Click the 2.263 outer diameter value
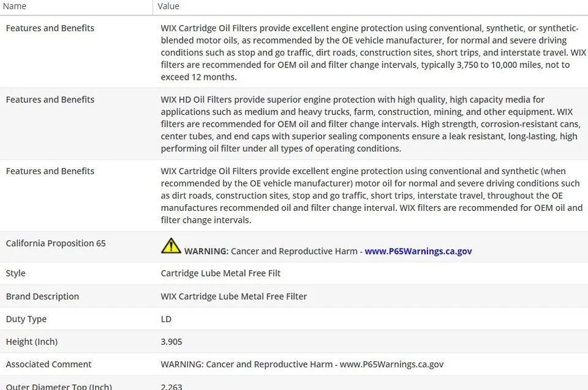The height and width of the screenshot is (390, 588). pyautogui.click(x=171, y=386)
